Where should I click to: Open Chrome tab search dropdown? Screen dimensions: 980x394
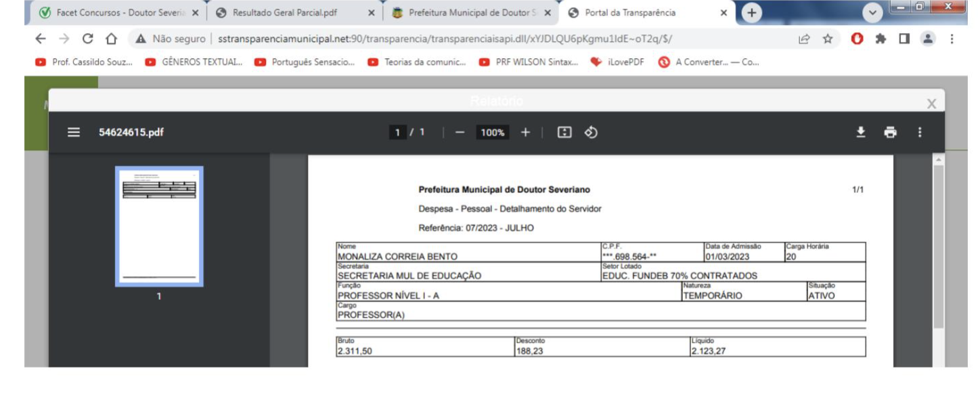pos(872,13)
